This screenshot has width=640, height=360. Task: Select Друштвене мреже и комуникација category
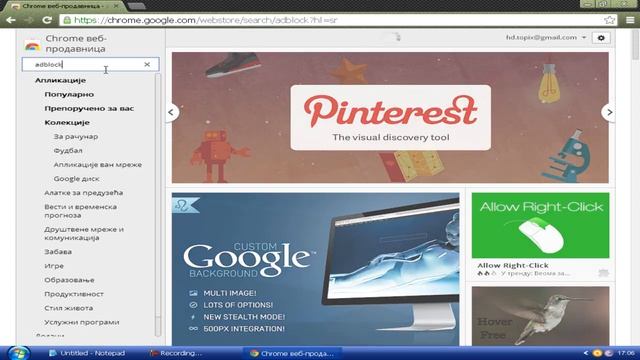pos(84,233)
